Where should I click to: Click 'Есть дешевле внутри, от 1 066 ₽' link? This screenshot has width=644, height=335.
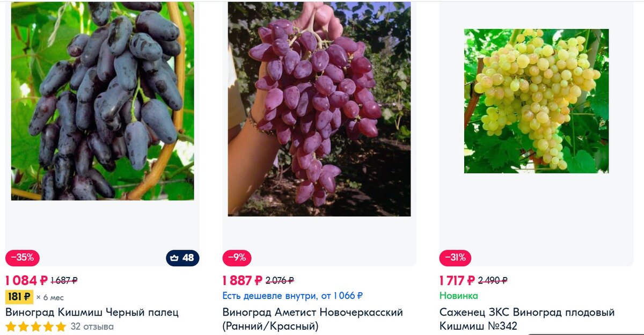tap(292, 296)
